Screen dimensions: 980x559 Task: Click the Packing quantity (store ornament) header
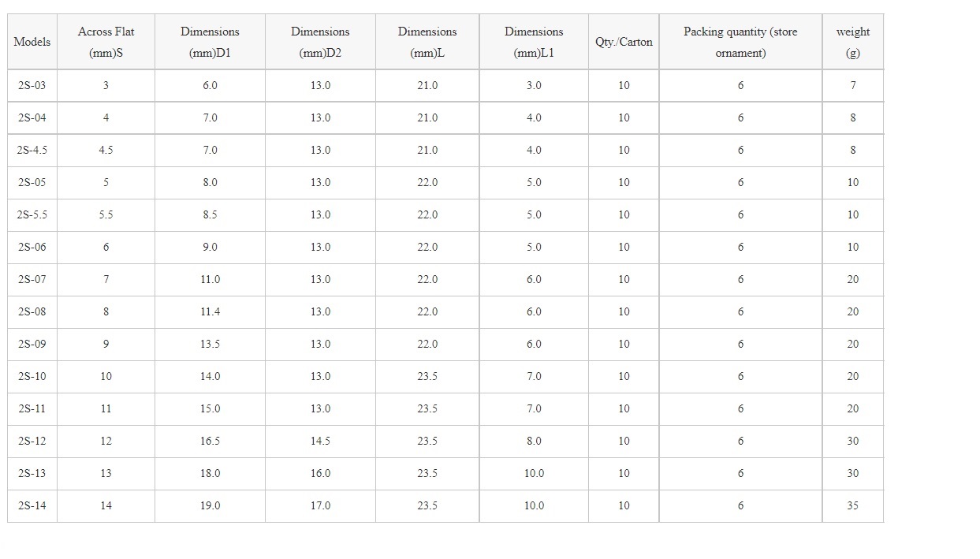tap(740, 42)
